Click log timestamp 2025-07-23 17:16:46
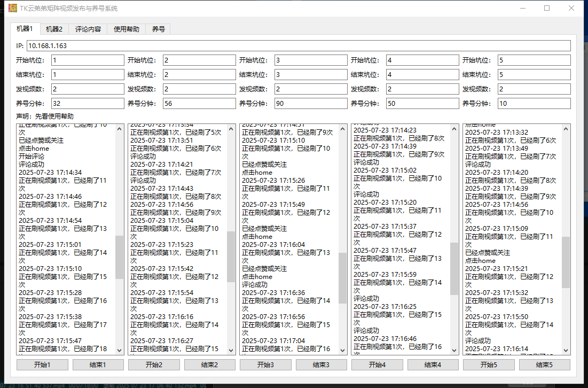This screenshot has width=588, height=388. pyautogui.click(x=385, y=338)
